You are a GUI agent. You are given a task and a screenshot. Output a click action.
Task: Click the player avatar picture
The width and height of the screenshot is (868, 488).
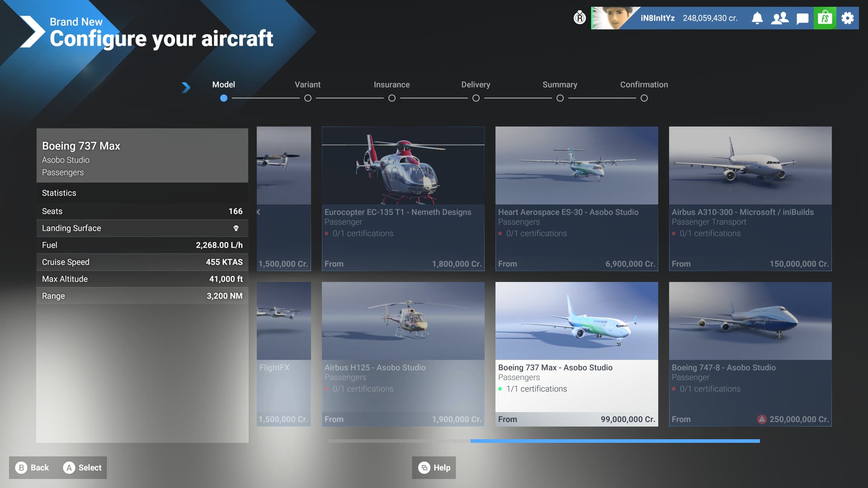coord(613,18)
